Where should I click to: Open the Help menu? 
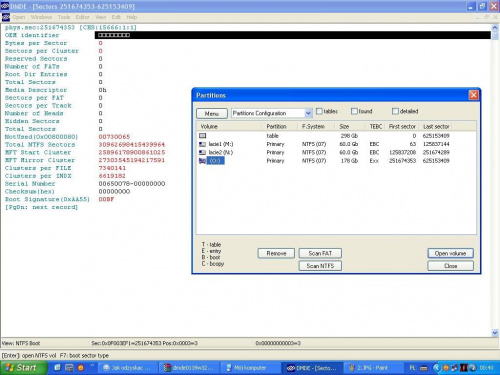pyautogui.click(x=132, y=17)
